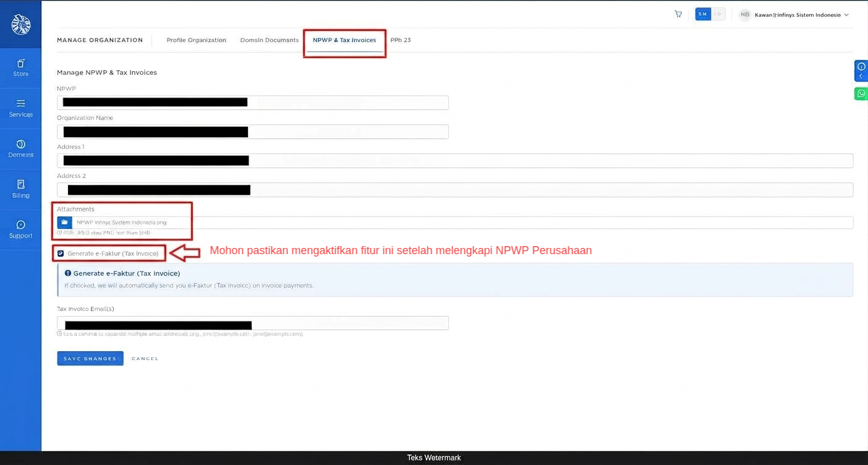The width and height of the screenshot is (868, 465).
Task: Click the info icon in the e-Faktur notice
Action: pos(68,273)
